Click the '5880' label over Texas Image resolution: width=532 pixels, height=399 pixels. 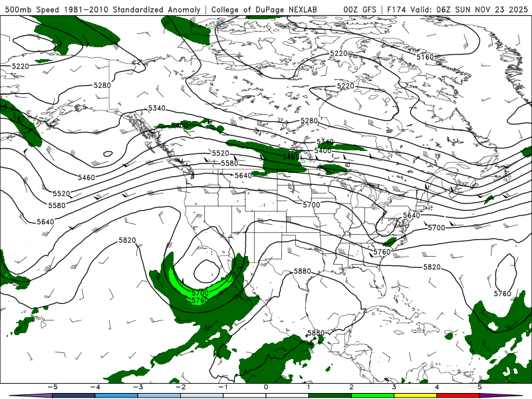coord(303,271)
